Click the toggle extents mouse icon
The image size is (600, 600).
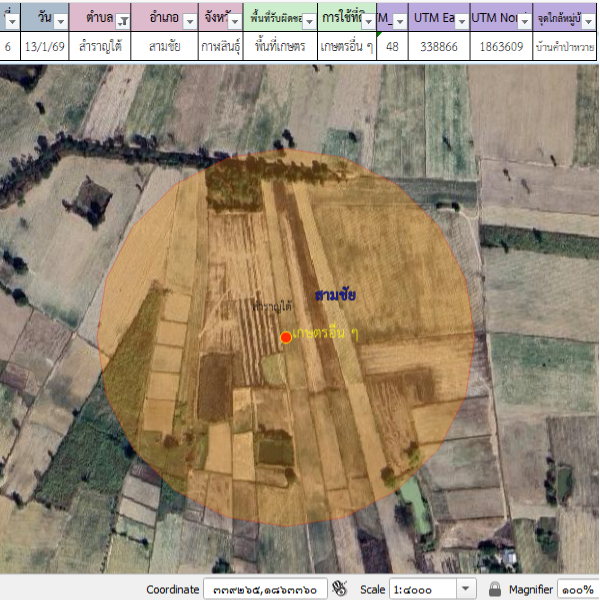(x=340, y=589)
